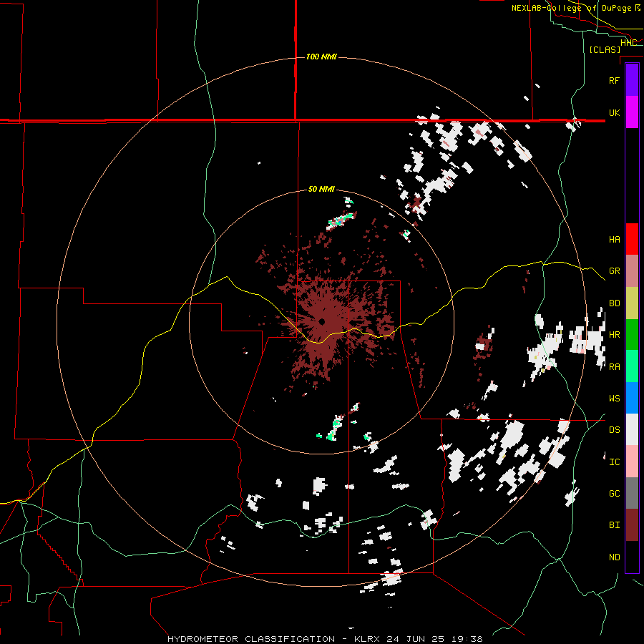
Task: Click the "HYDROMETEOR CLASSIFICATION" title text
Action: pos(251,639)
